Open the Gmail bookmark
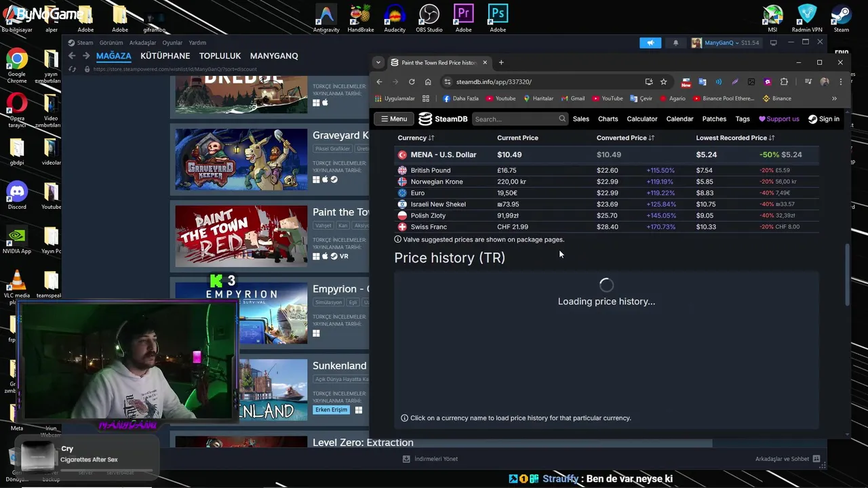This screenshot has width=868, height=488. pos(573,98)
